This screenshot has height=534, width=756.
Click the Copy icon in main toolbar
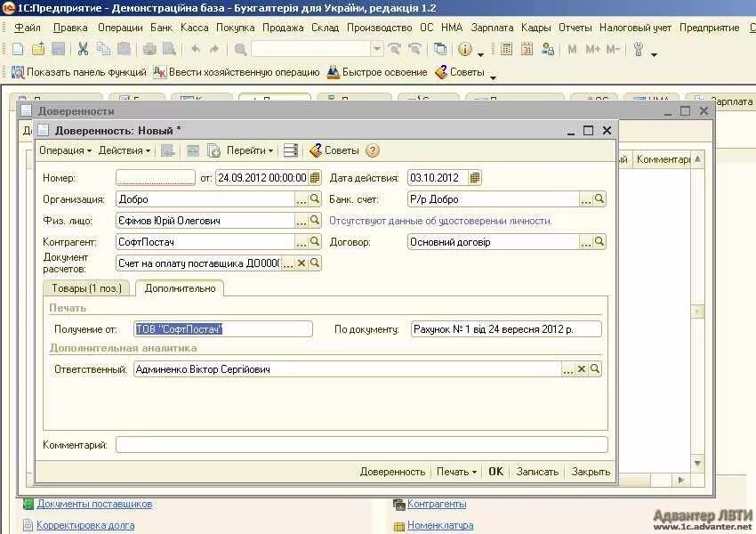coord(103,49)
